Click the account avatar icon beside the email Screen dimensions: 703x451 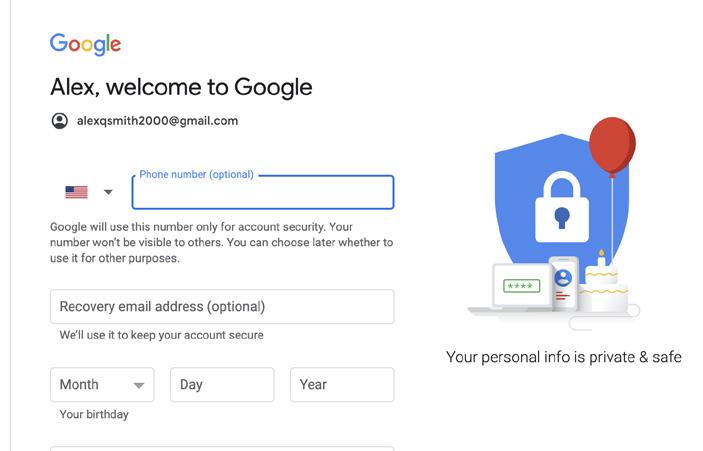(x=60, y=121)
